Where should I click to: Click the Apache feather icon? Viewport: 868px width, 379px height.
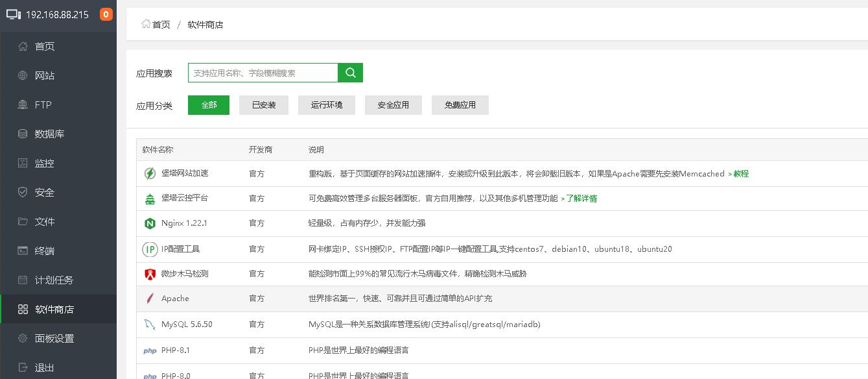(150, 299)
